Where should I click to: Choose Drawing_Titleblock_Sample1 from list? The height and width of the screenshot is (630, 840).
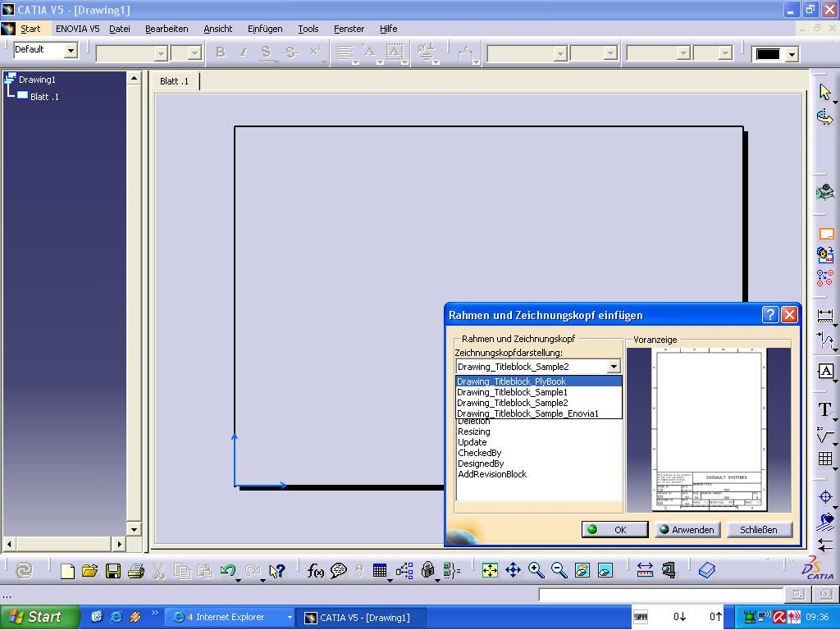click(538, 392)
